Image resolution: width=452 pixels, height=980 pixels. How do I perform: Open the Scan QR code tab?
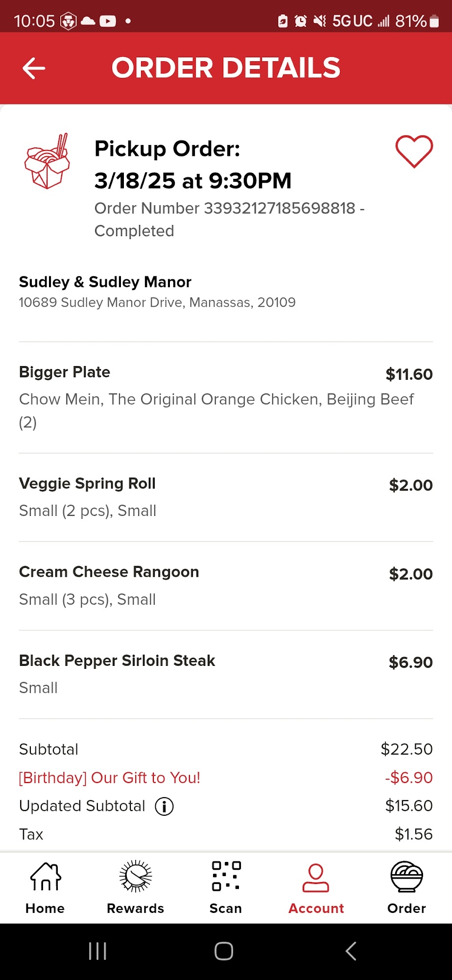(x=226, y=888)
